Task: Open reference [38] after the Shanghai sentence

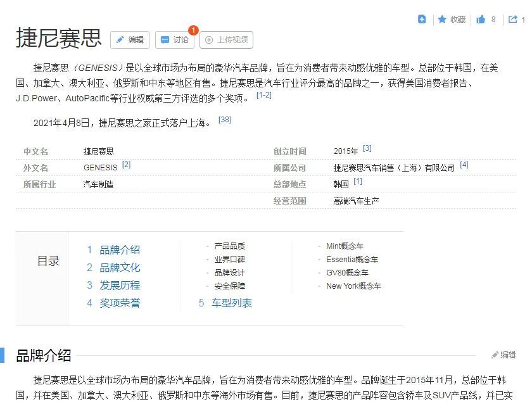Action: click(225, 120)
